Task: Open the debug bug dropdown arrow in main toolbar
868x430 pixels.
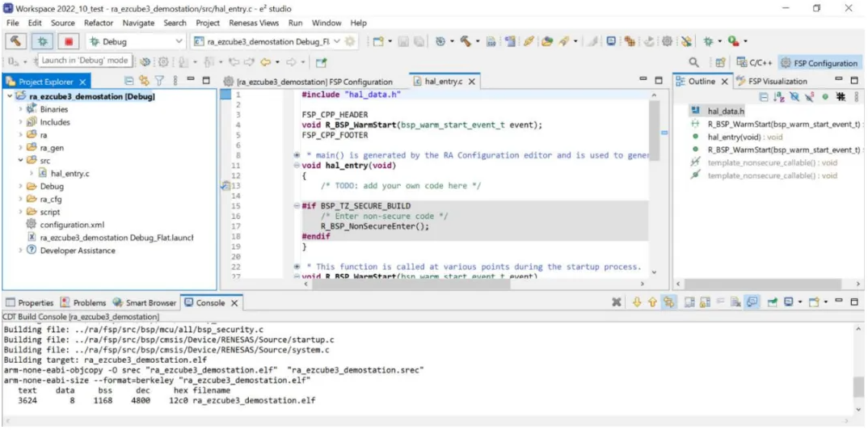Action: click(719, 41)
